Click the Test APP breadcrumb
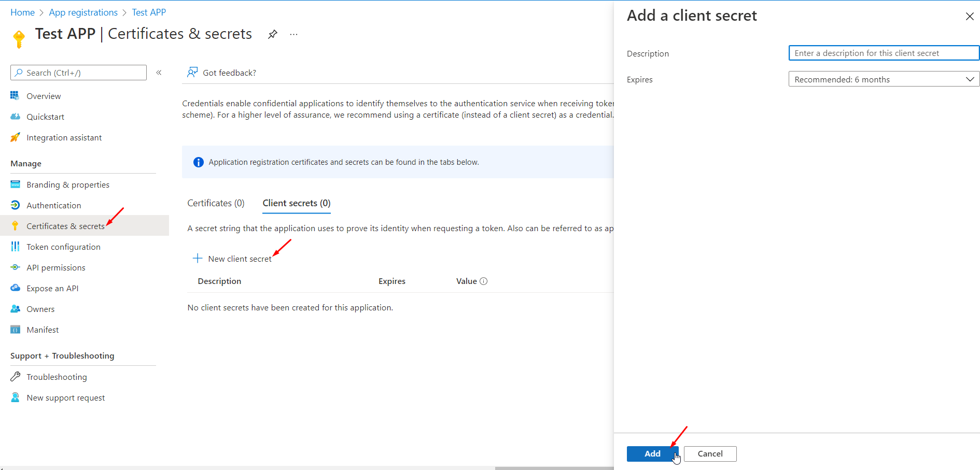980x470 pixels. click(149, 12)
